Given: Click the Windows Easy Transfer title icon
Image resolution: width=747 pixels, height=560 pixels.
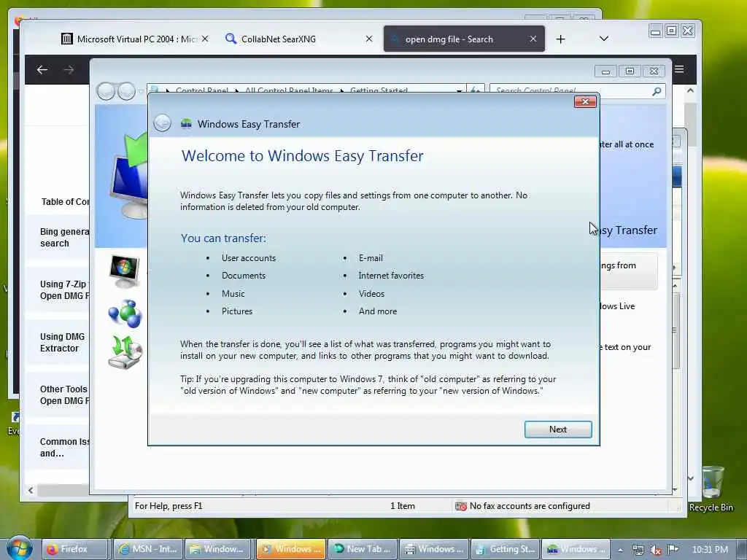Looking at the screenshot, I should tap(186, 124).
